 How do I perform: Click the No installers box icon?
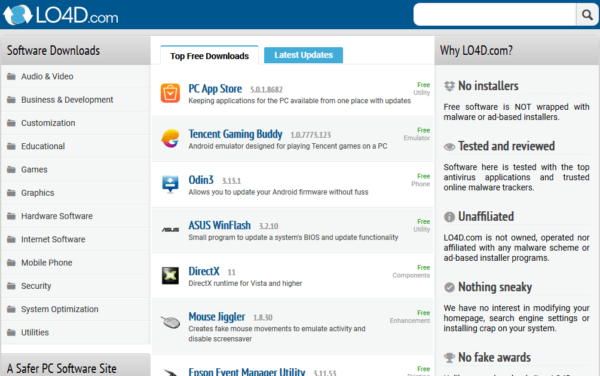click(x=449, y=86)
